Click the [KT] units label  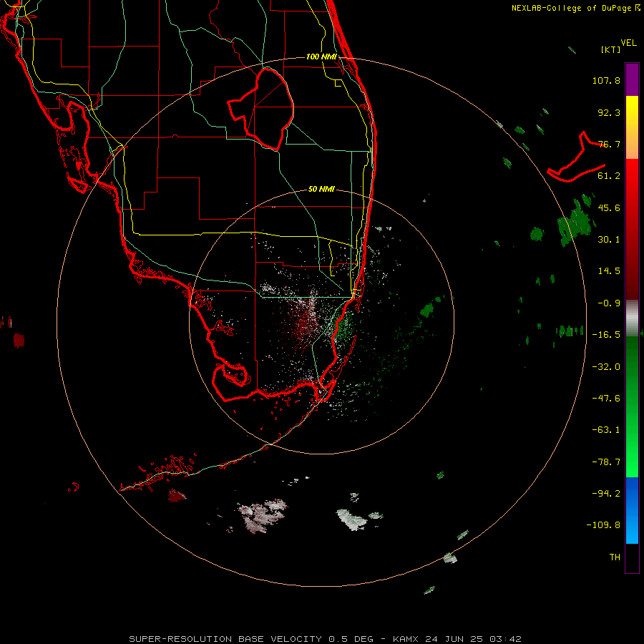pos(611,49)
